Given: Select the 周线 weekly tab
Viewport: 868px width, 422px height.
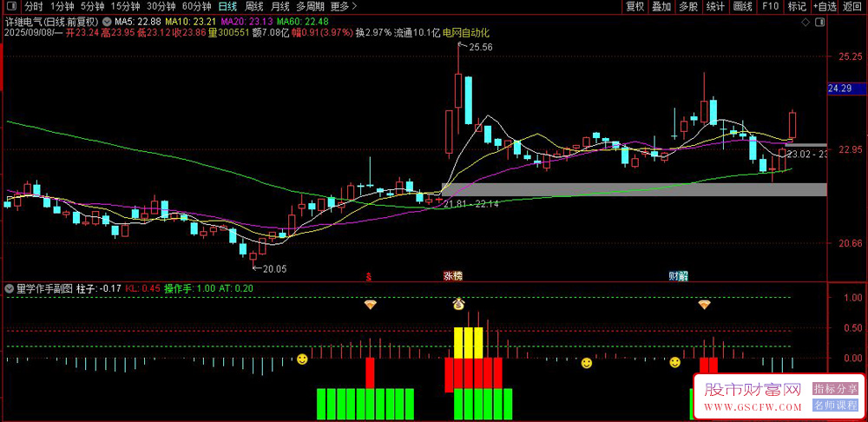Looking at the screenshot, I should [x=254, y=7].
